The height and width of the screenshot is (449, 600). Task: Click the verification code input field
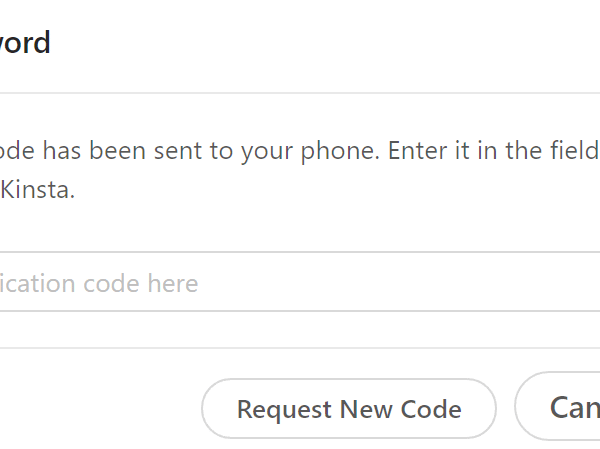(x=300, y=283)
